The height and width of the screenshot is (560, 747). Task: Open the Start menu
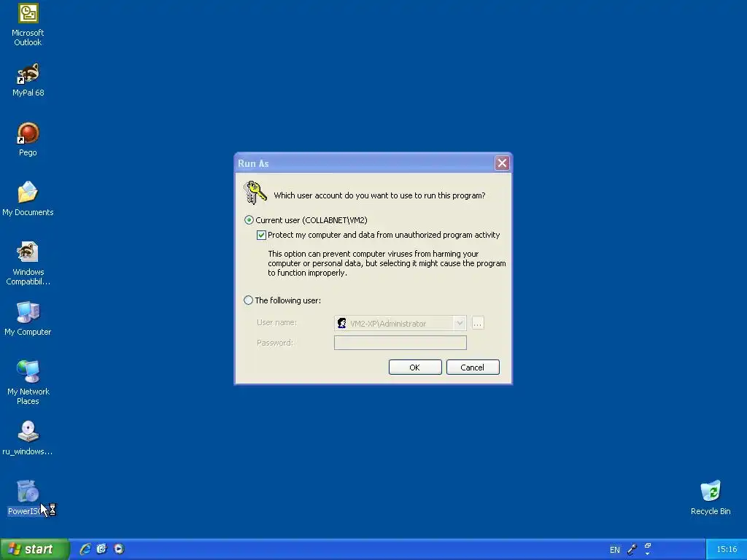[34, 549]
